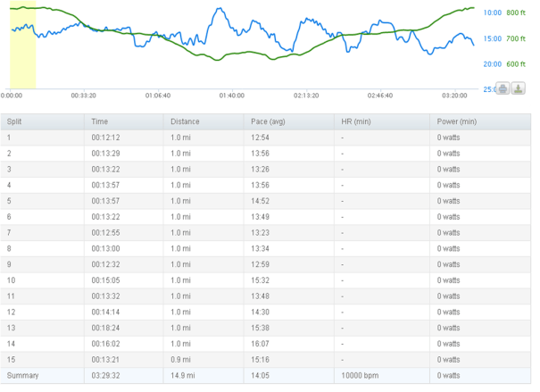Select split 13 time 00:18:24
Viewport: 540px width, 392px height.
(104, 328)
